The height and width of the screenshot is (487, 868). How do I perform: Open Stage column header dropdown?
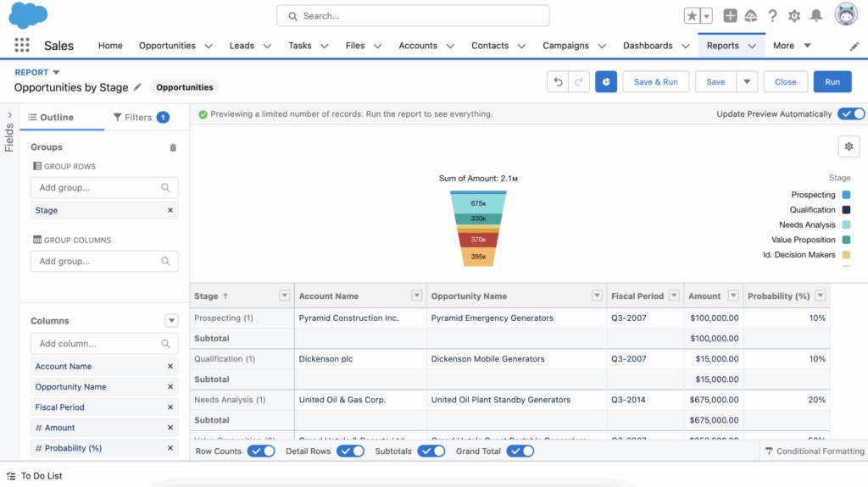tap(285, 296)
